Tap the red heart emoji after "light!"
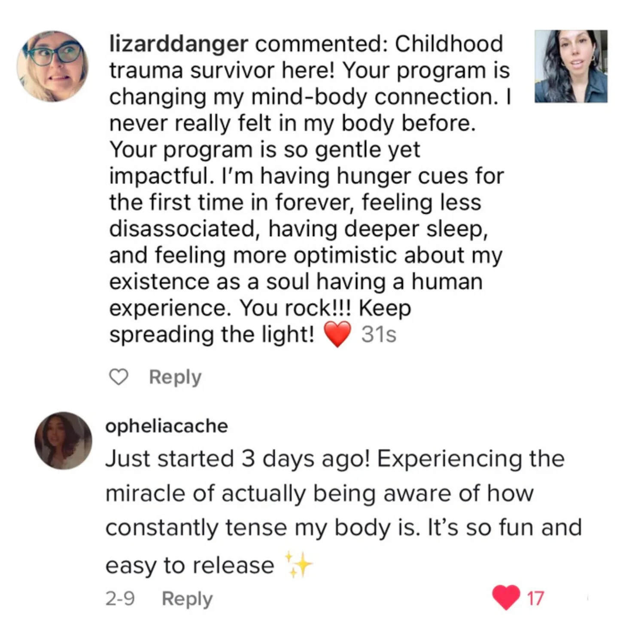The width and height of the screenshot is (644, 644). 337,335
